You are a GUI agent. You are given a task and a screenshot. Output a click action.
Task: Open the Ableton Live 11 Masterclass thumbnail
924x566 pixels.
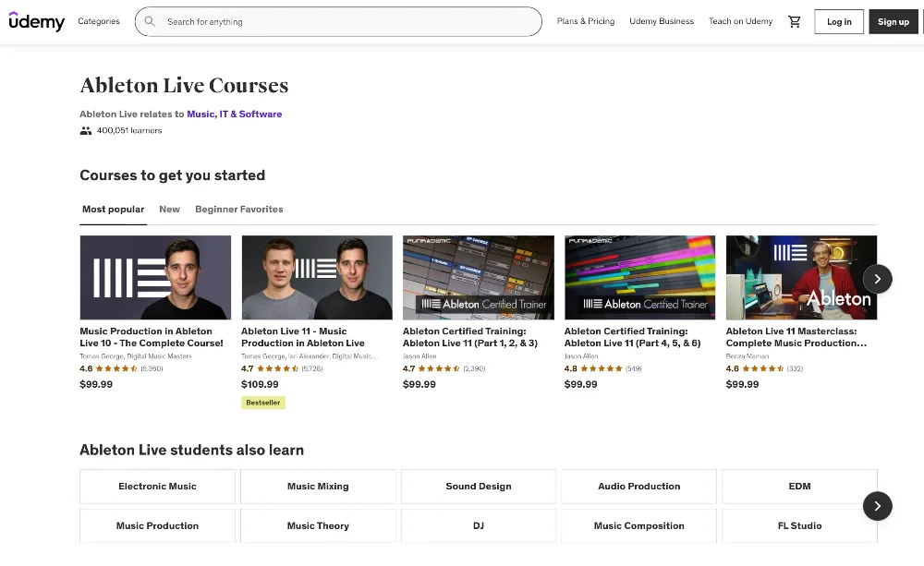801,277
